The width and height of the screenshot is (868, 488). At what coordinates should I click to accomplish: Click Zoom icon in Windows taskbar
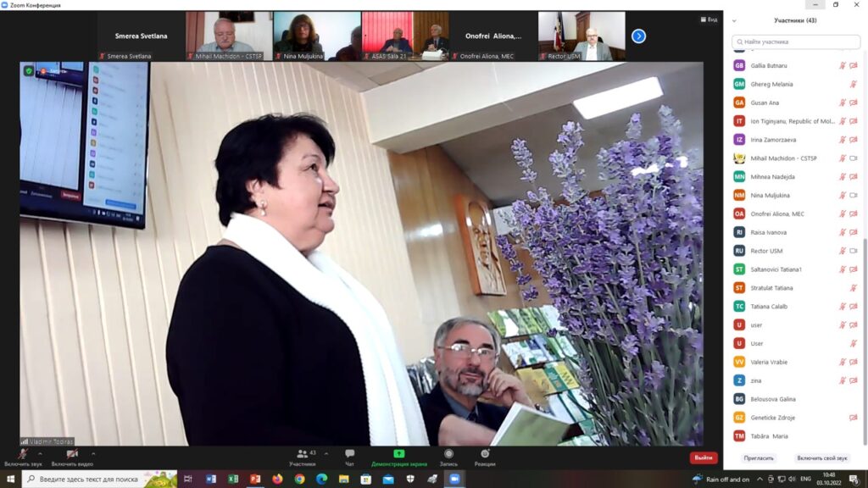tap(453, 479)
